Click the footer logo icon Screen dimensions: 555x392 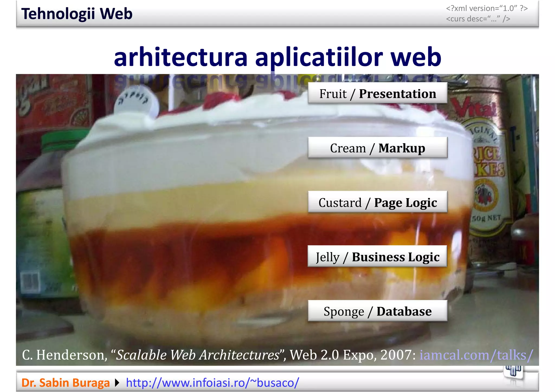point(513,372)
